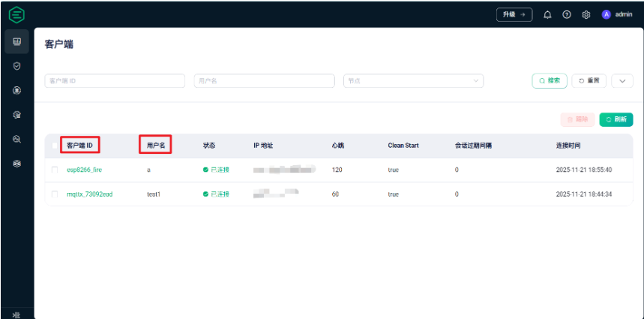Click the 客户端 ID column header
Image resolution: width=644 pixels, height=319 pixels.
[x=79, y=146]
